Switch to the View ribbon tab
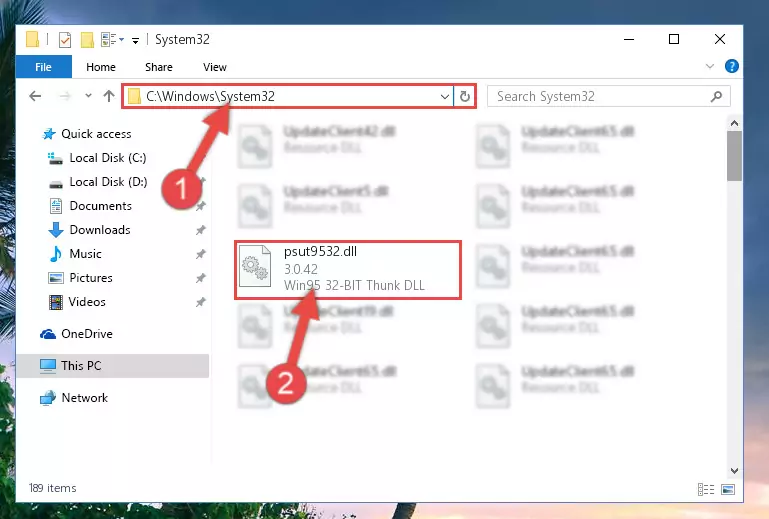Image resolution: width=769 pixels, height=519 pixels. [x=215, y=67]
